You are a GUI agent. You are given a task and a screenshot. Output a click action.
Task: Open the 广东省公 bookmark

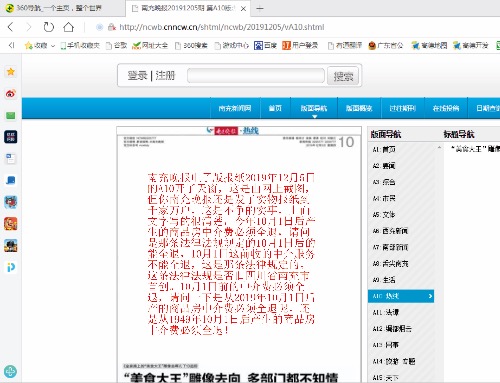386,45
